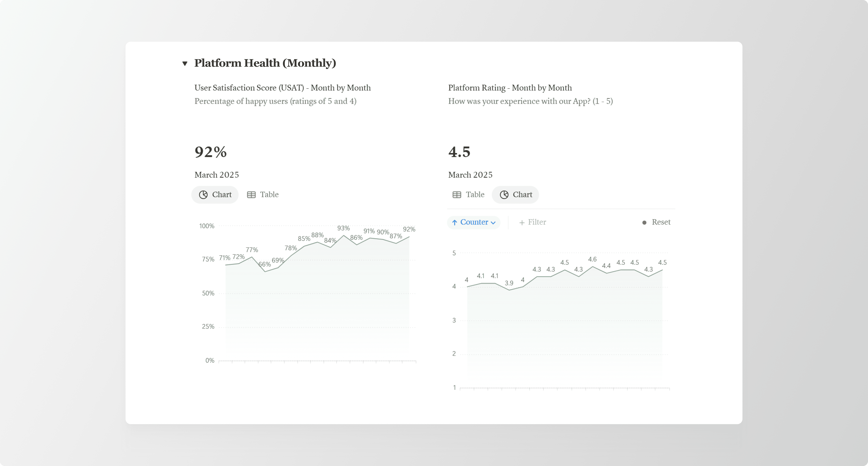Click the plus icon next to Filter
This screenshot has height=466, width=868.
(x=522, y=223)
